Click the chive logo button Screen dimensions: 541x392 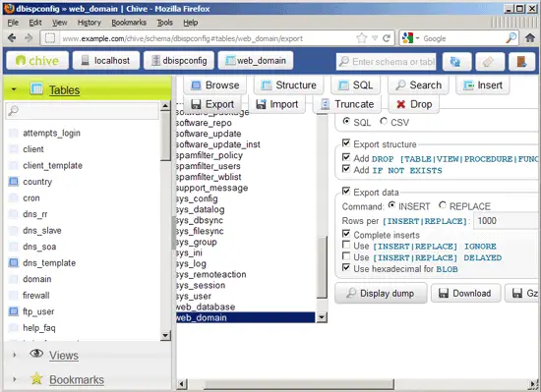37,61
